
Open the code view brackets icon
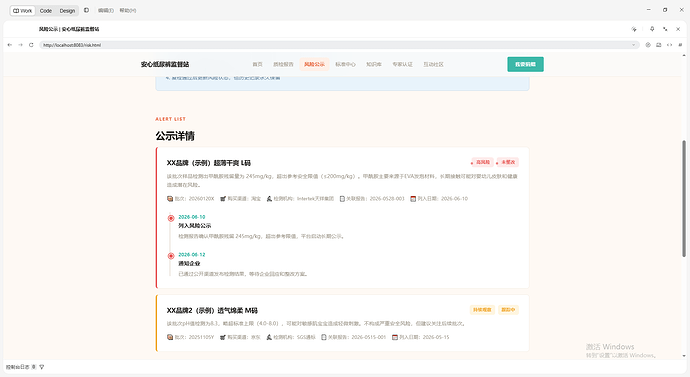point(669,45)
